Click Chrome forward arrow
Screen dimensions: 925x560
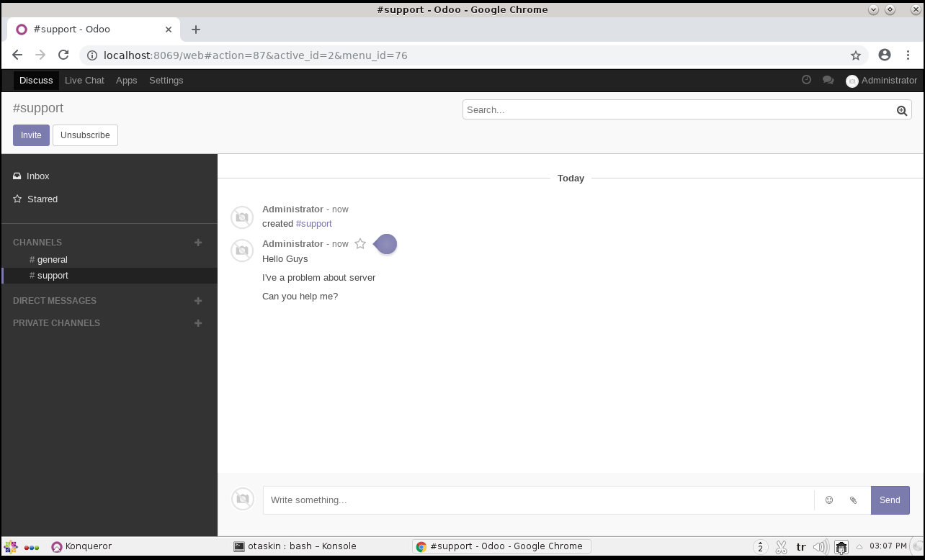(40, 55)
